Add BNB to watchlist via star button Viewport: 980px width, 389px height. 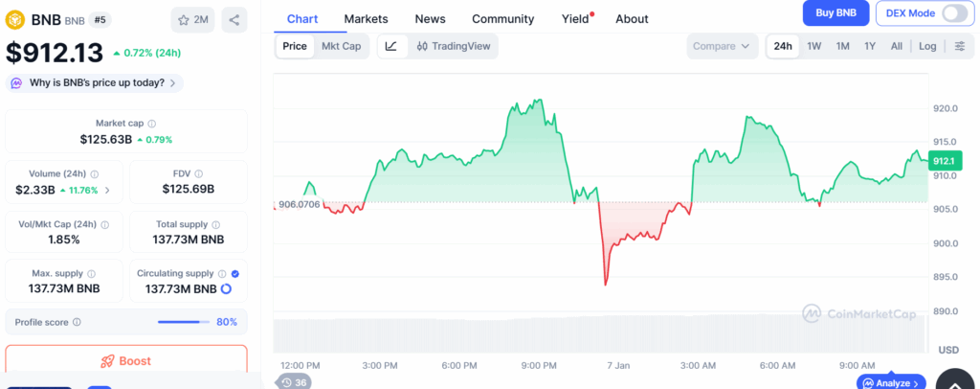point(193,19)
